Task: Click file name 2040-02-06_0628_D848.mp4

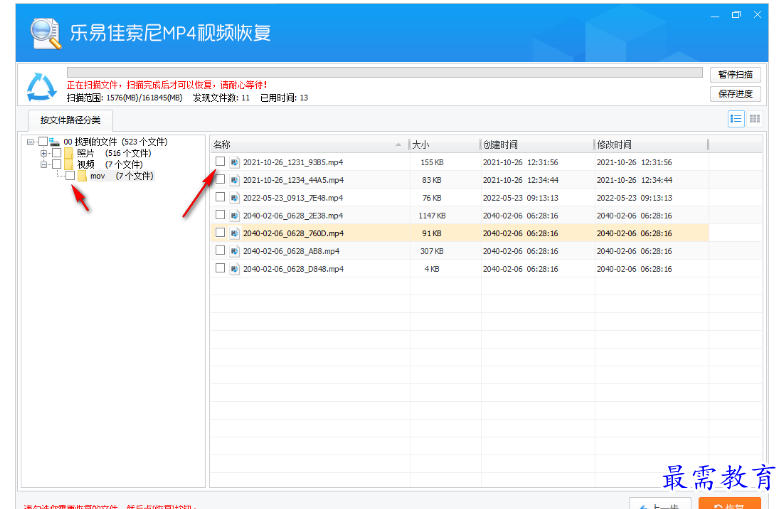Action: click(x=293, y=269)
